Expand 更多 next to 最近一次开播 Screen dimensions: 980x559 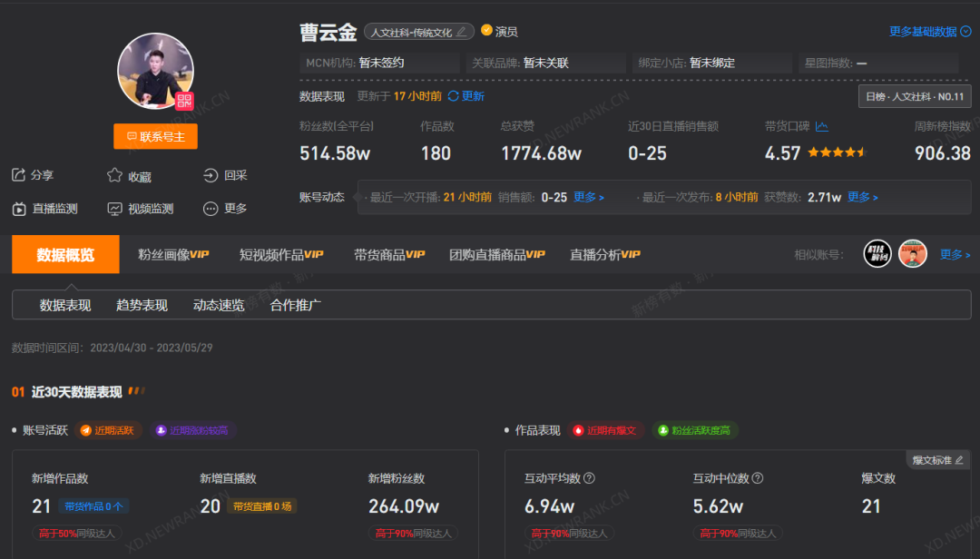tap(589, 197)
